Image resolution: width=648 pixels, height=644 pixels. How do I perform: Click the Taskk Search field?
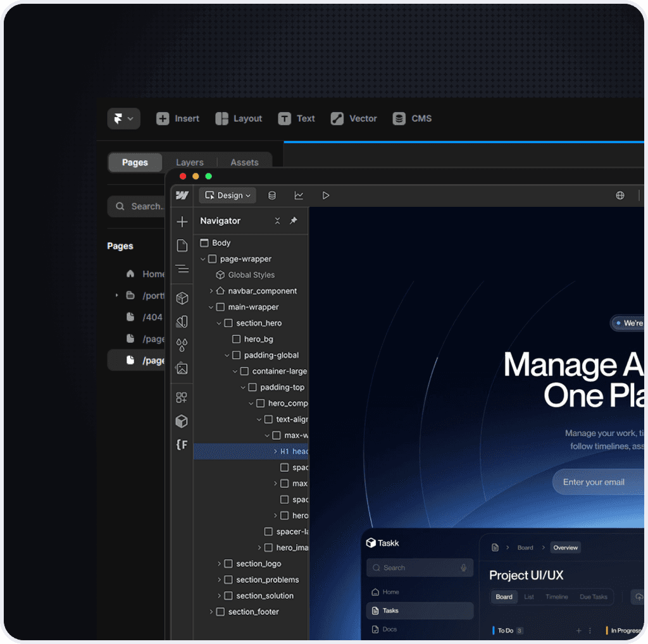click(x=420, y=568)
